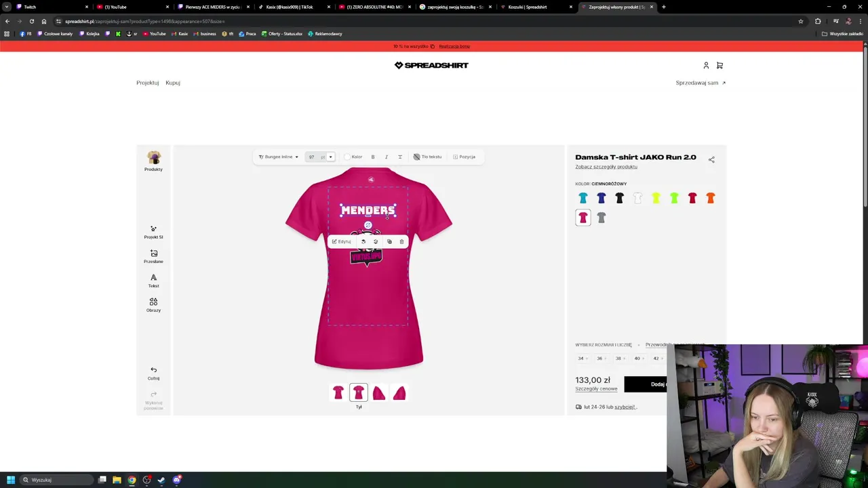Viewport: 868px width, 488px height.
Task: Click the Spreadshirt logo
Action: pos(431,65)
